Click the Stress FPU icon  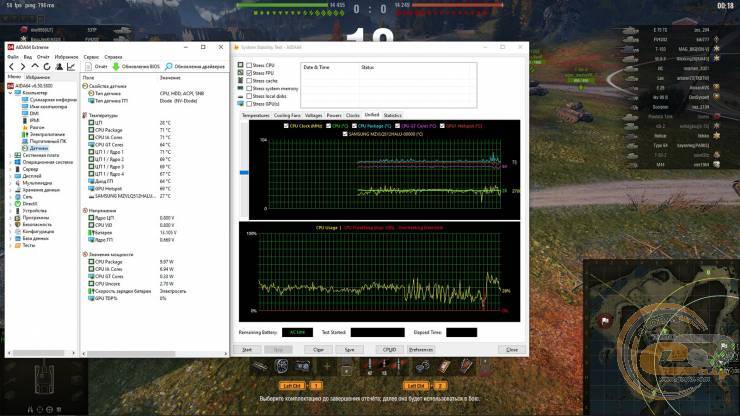pos(241,73)
